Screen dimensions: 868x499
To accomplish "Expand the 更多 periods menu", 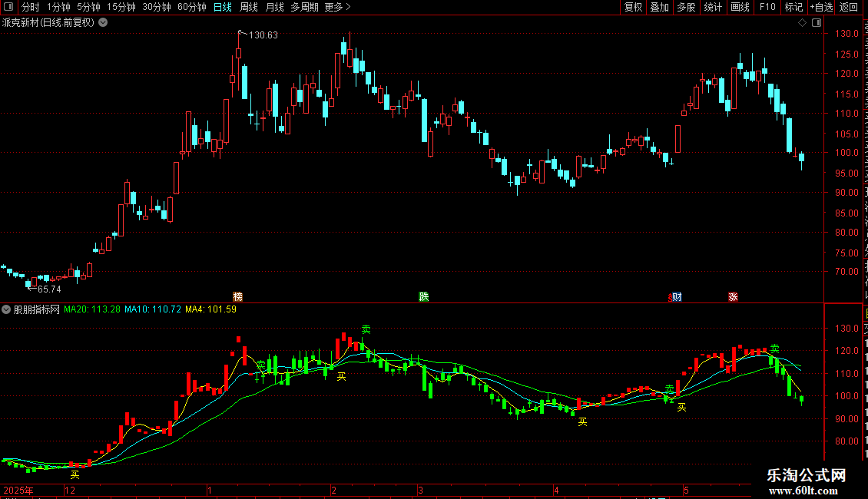I will pos(337,7).
